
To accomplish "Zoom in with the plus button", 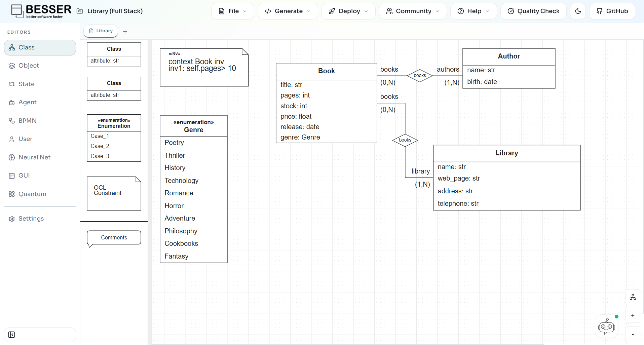I will click(633, 315).
